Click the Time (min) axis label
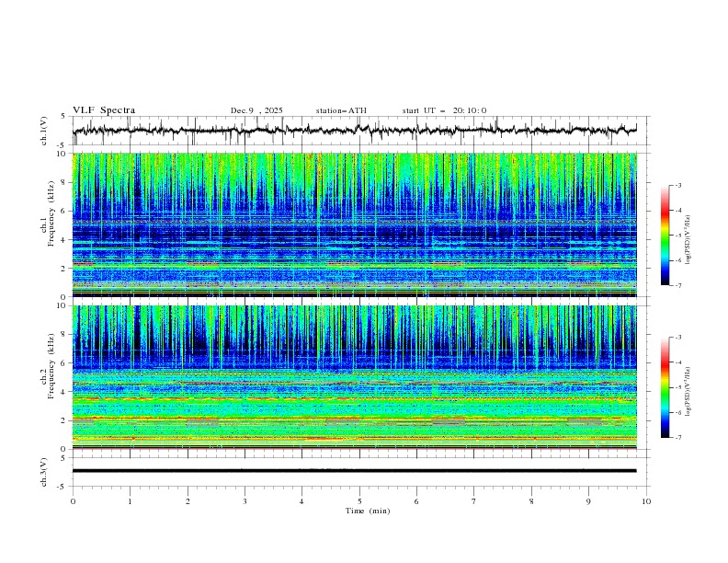The image size is (728, 563). tap(368, 511)
